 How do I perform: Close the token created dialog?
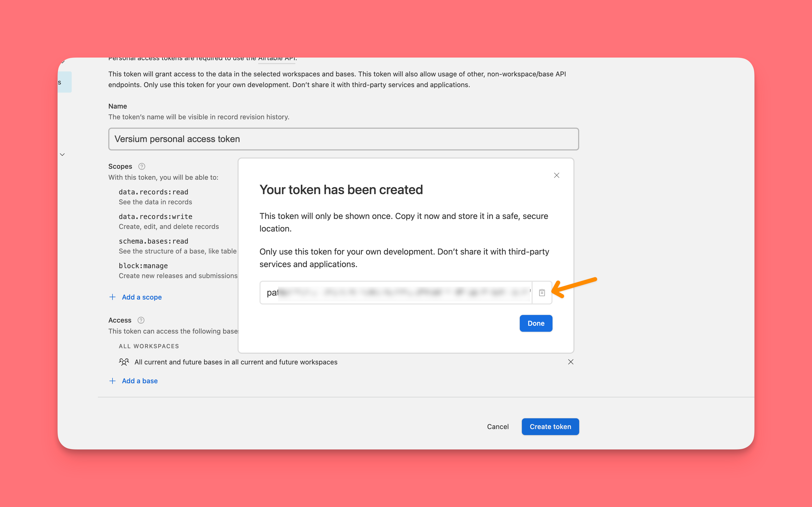[556, 175]
